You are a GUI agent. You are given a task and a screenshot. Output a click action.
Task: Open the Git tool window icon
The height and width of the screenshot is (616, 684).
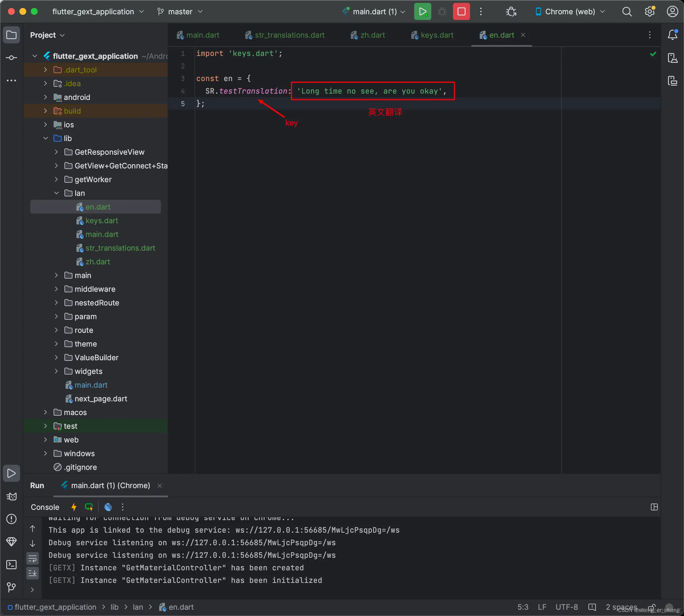coord(11,587)
